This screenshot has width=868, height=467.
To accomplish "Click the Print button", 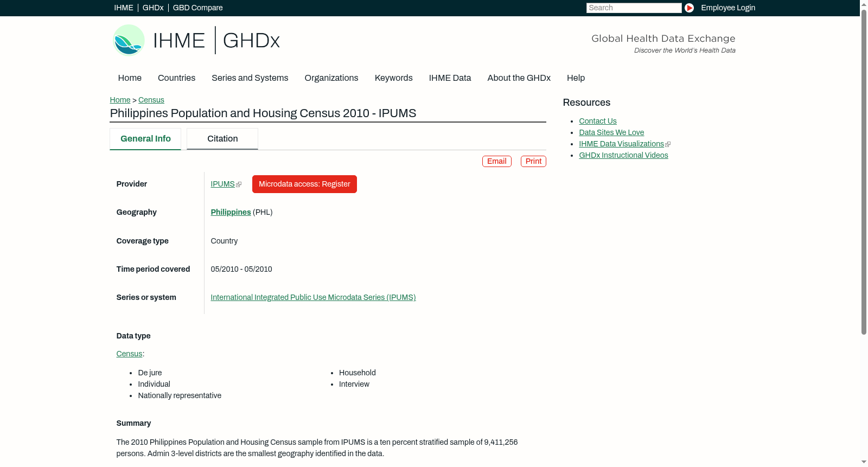I will [533, 161].
